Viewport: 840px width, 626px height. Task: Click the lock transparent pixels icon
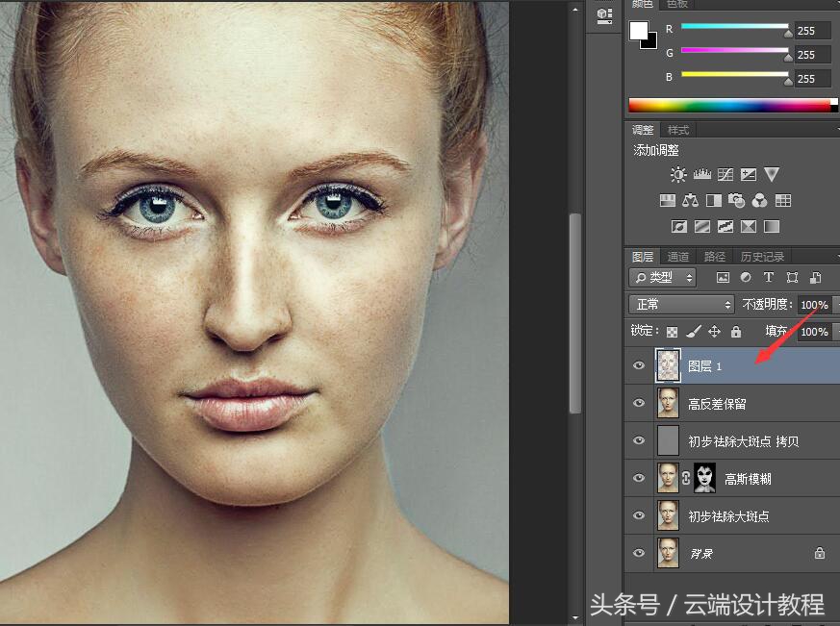[x=672, y=332]
